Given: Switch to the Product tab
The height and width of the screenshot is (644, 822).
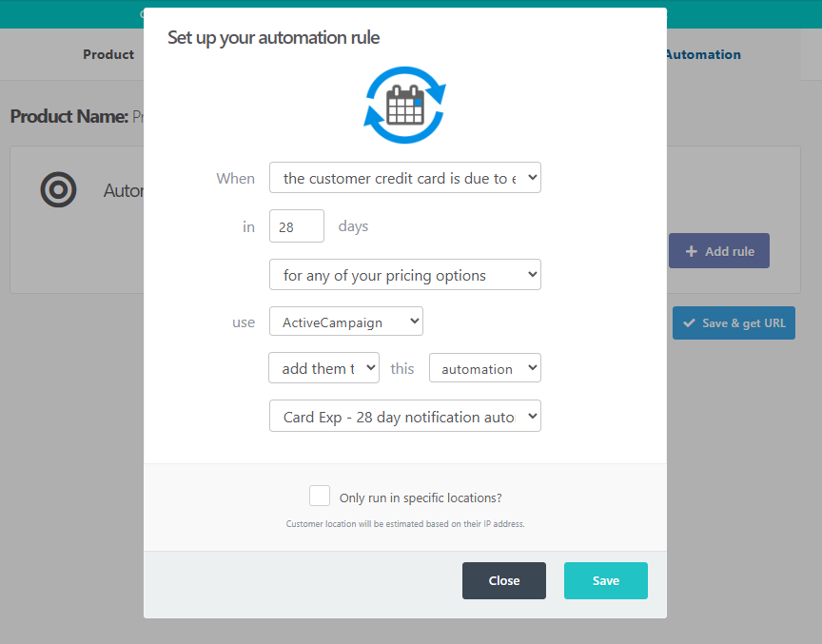Looking at the screenshot, I should coord(108,54).
